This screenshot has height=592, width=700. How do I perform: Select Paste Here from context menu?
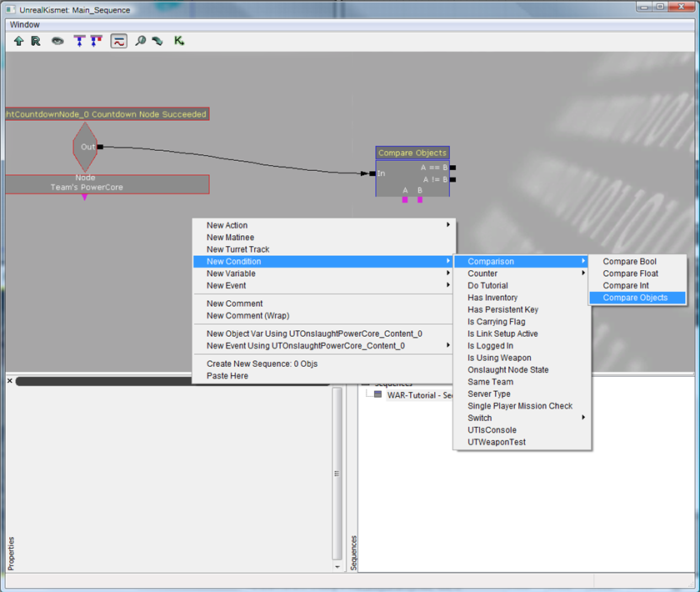(x=323, y=376)
